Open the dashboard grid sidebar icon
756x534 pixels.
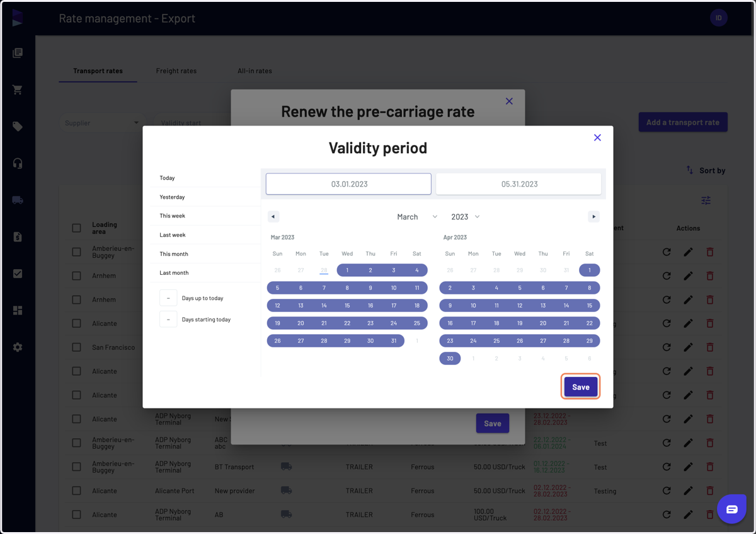pos(18,310)
